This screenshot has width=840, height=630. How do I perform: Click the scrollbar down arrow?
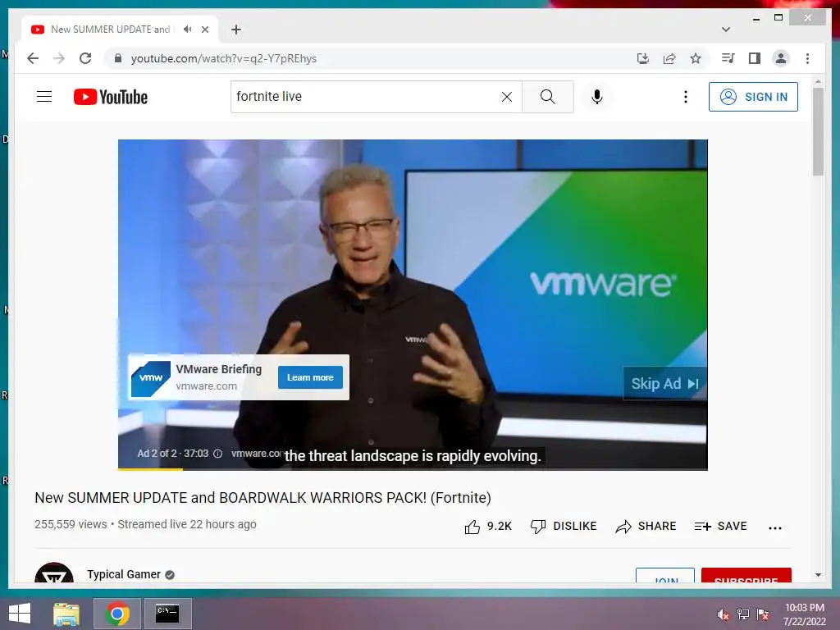818,575
